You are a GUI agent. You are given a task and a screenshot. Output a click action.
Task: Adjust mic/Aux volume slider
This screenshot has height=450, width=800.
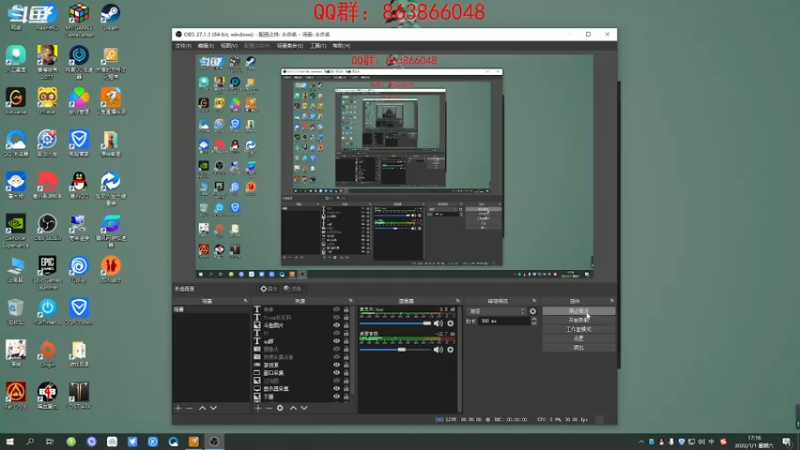point(395,323)
